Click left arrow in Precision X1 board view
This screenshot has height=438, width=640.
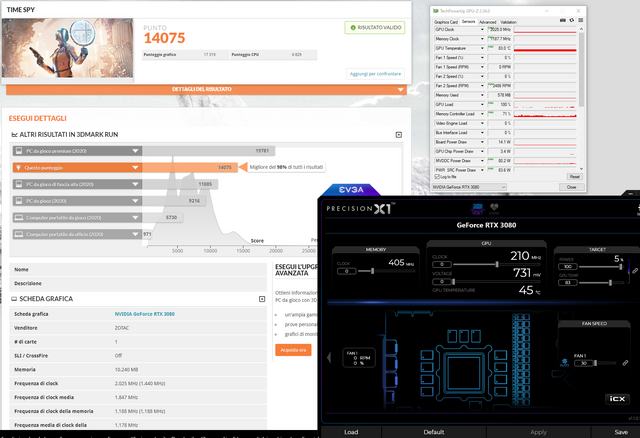coord(329,358)
